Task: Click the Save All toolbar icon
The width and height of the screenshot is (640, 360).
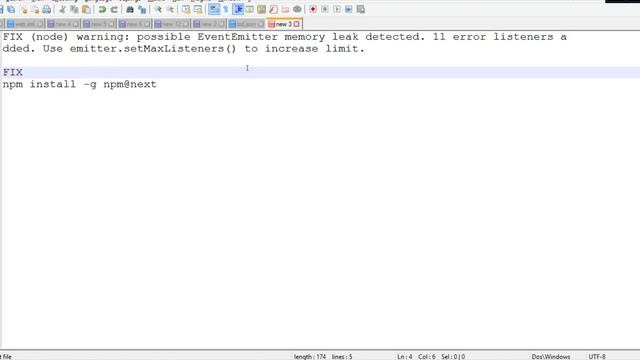Action: click(11, 9)
